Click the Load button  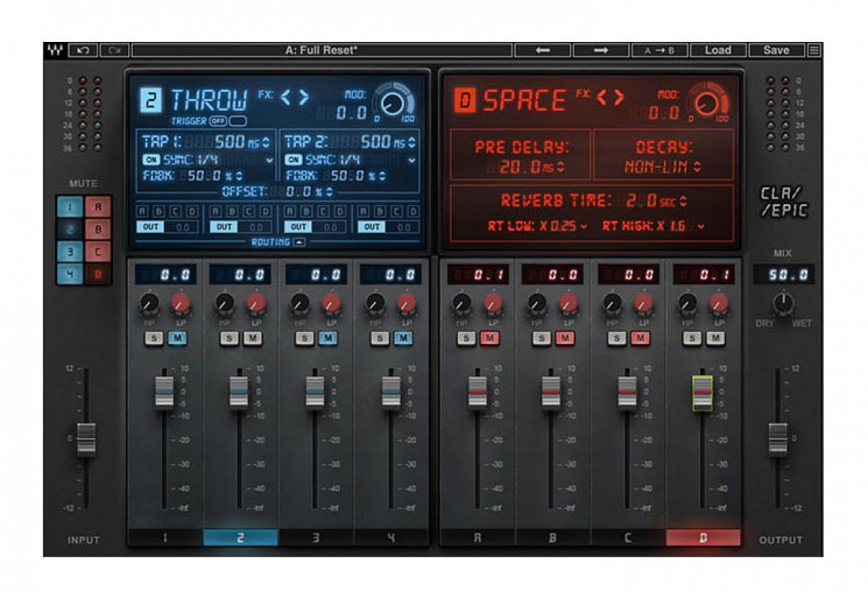(x=718, y=51)
